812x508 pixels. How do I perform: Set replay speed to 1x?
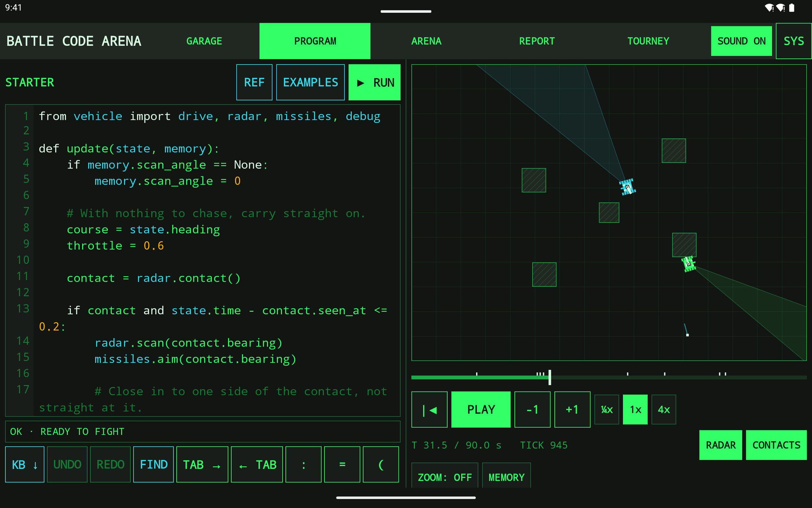click(635, 409)
